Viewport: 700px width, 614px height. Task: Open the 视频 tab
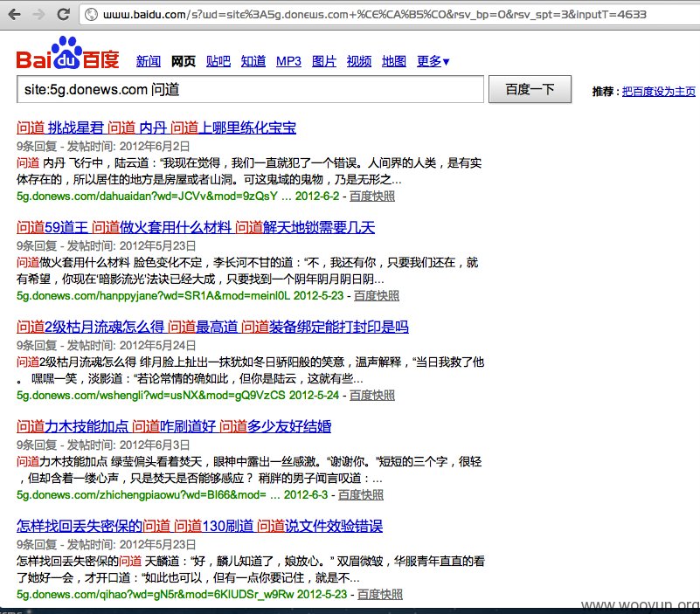click(x=359, y=61)
